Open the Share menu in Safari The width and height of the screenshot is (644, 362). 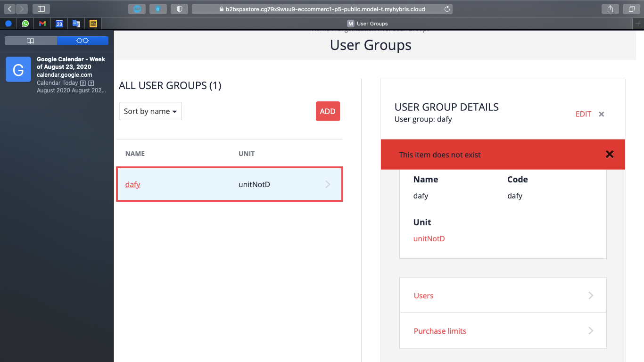pyautogui.click(x=610, y=9)
